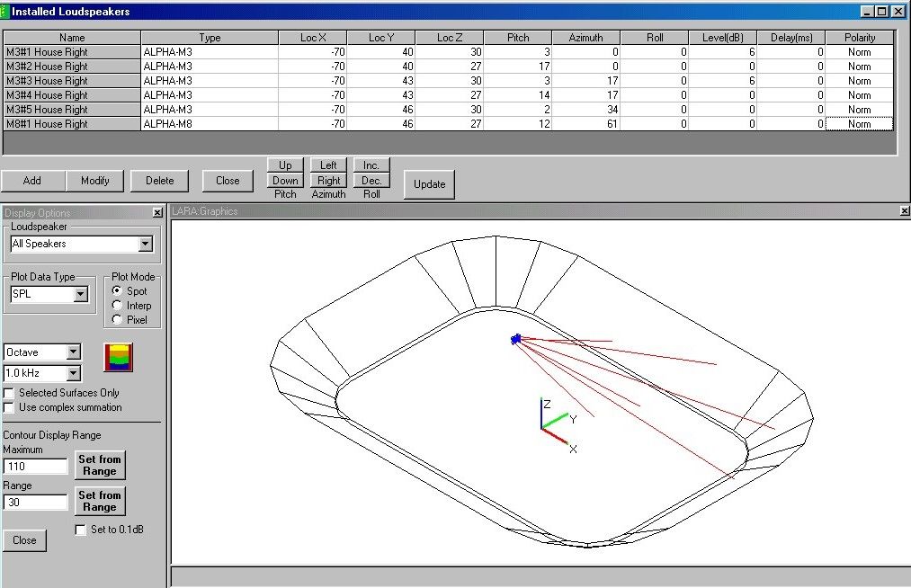The width and height of the screenshot is (911, 588).
Task: Click the Update button
Action: (x=429, y=184)
